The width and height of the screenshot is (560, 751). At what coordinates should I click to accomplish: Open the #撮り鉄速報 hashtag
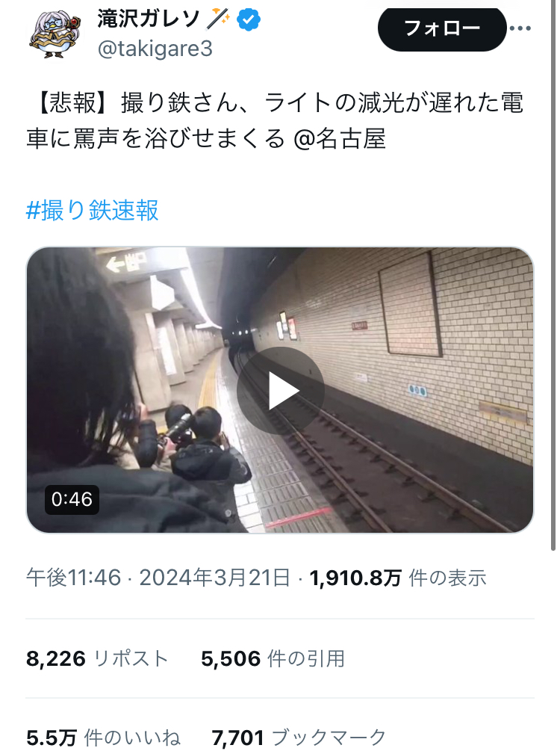tap(92, 210)
